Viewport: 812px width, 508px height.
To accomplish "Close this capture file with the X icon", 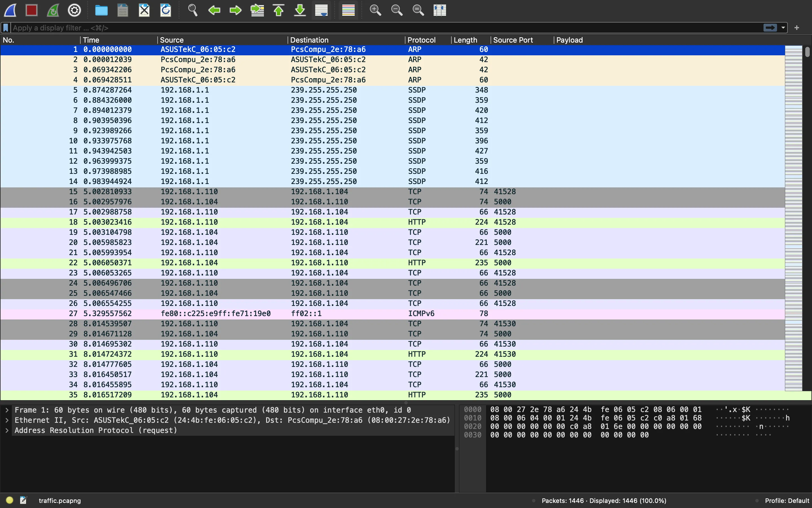I will [x=144, y=10].
